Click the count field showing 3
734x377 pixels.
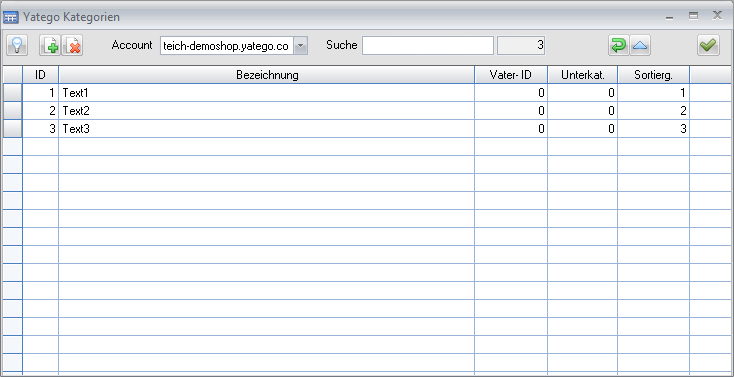(521, 46)
